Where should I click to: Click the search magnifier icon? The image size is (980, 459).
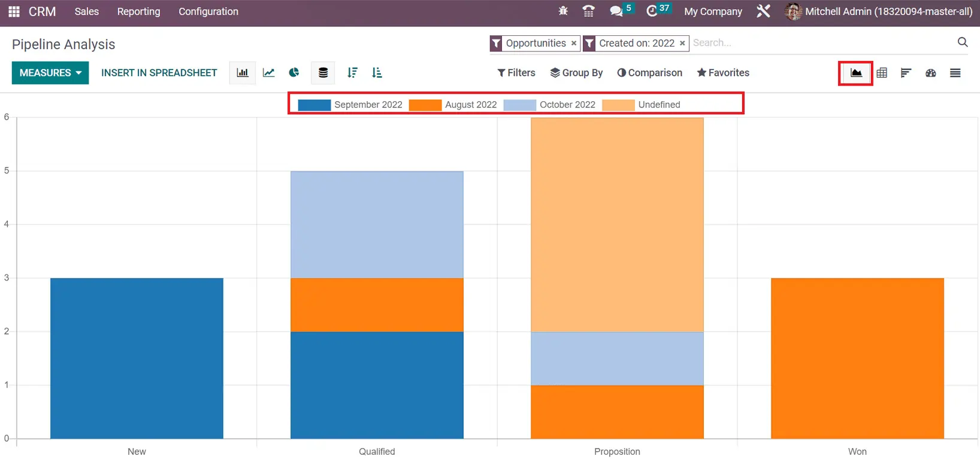tap(963, 42)
